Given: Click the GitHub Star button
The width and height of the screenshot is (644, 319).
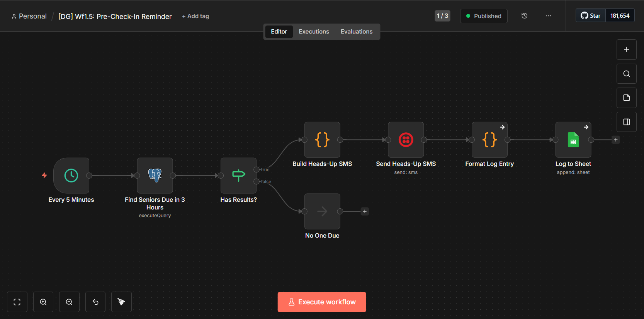Looking at the screenshot, I should 591,16.
